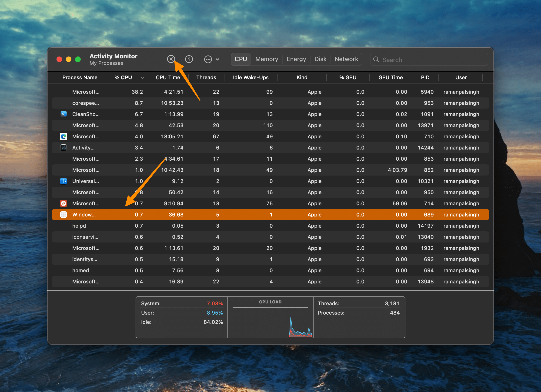This screenshot has height=392, width=541.
Task: Sort by the GPU Time column header
Action: click(391, 77)
